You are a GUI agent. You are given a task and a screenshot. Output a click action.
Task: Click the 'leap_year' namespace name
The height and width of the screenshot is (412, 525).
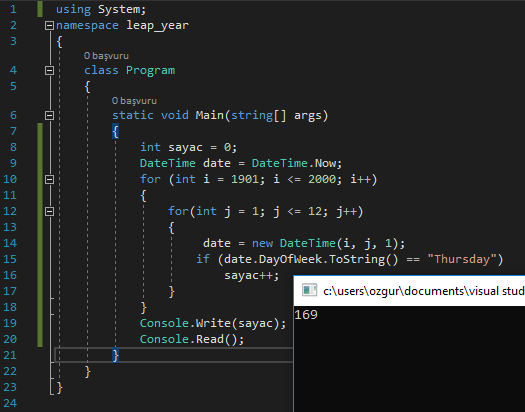click(157, 26)
